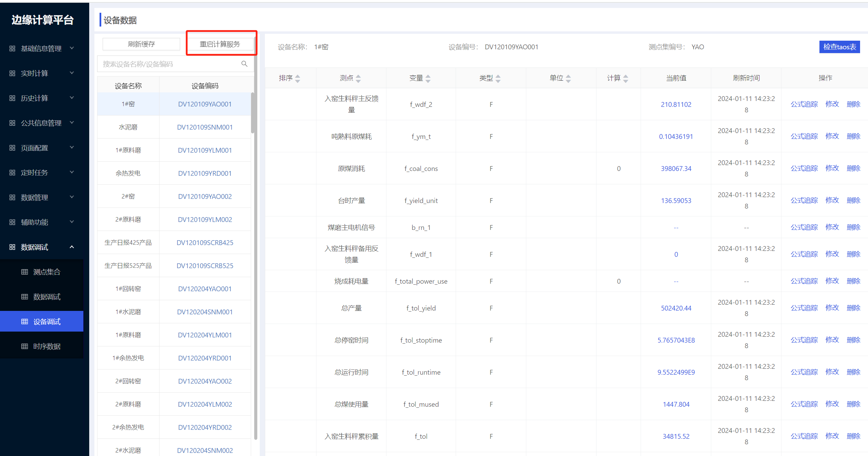The width and height of the screenshot is (868, 456).
Task: Expand the 定时任务 menu chevron
Action: tap(72, 172)
